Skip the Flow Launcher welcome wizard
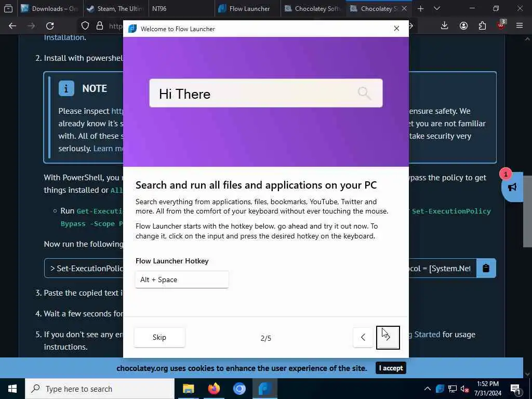The image size is (532, 399). tap(159, 337)
